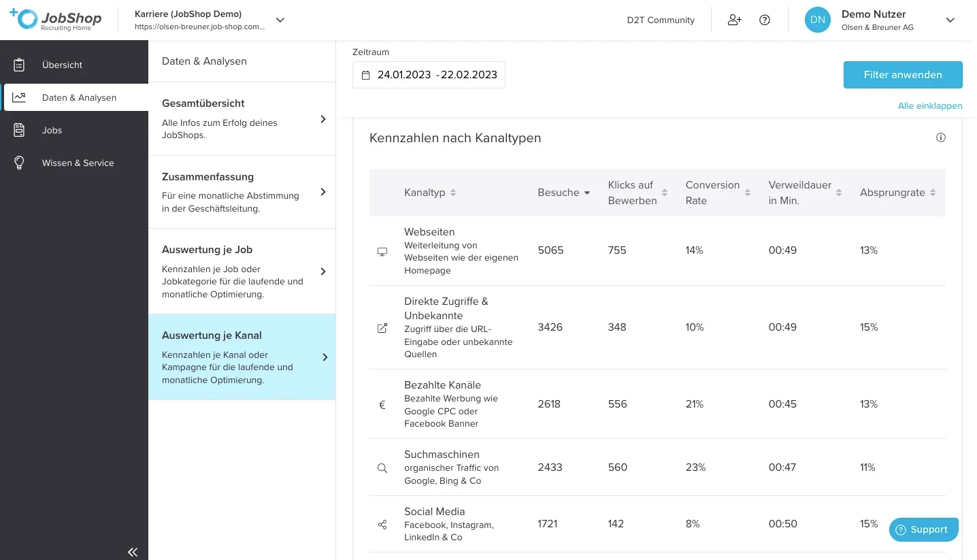Click the share icon next to Social Media

tap(382, 525)
